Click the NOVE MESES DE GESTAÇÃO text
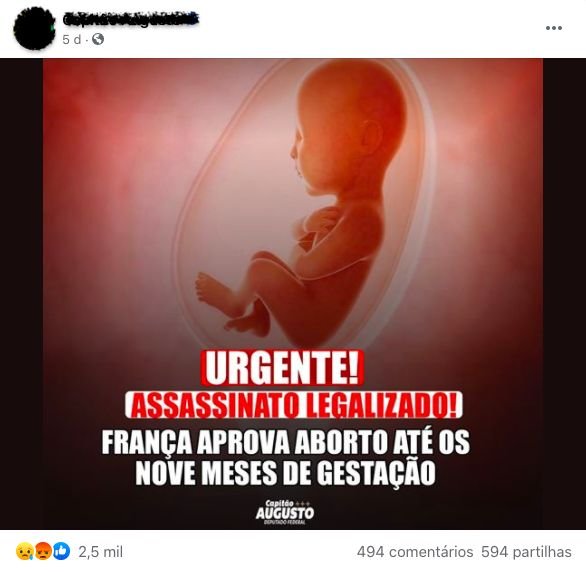 286,473
